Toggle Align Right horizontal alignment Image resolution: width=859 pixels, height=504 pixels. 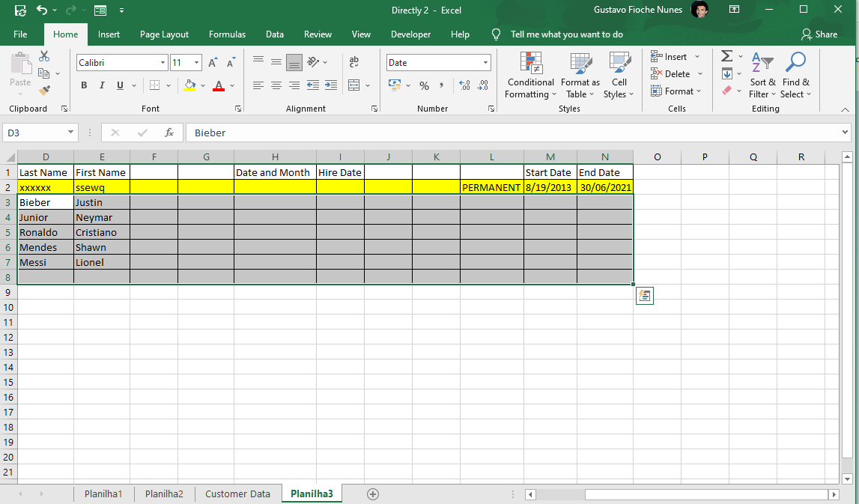(x=294, y=85)
